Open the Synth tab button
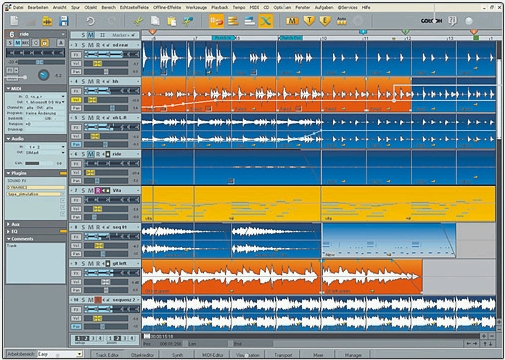Image resolution: width=505 pixels, height=360 pixels. click(177, 355)
